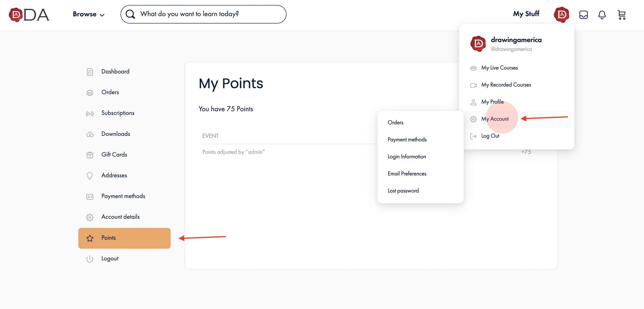Image resolution: width=644 pixels, height=309 pixels.
Task: Open the inbox messages icon
Action: click(x=583, y=15)
